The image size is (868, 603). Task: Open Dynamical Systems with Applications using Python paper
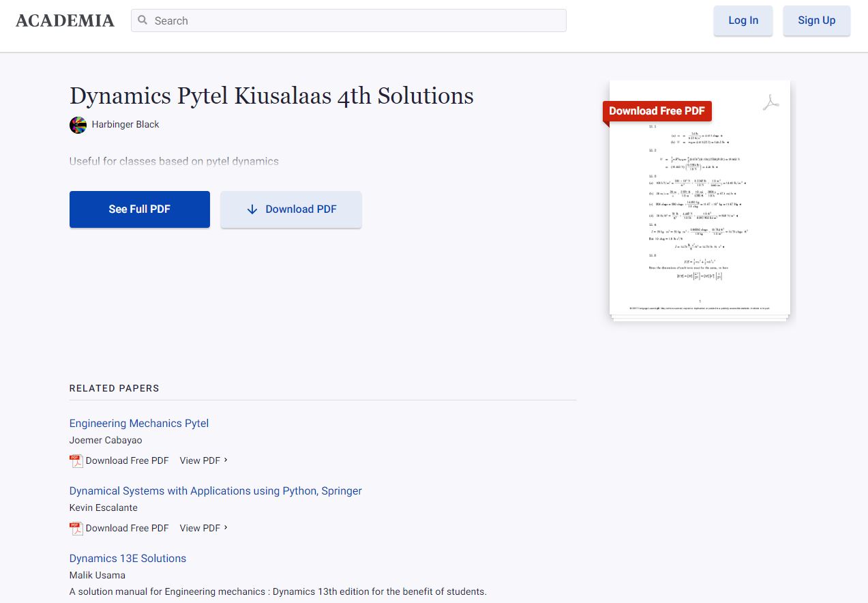click(215, 490)
